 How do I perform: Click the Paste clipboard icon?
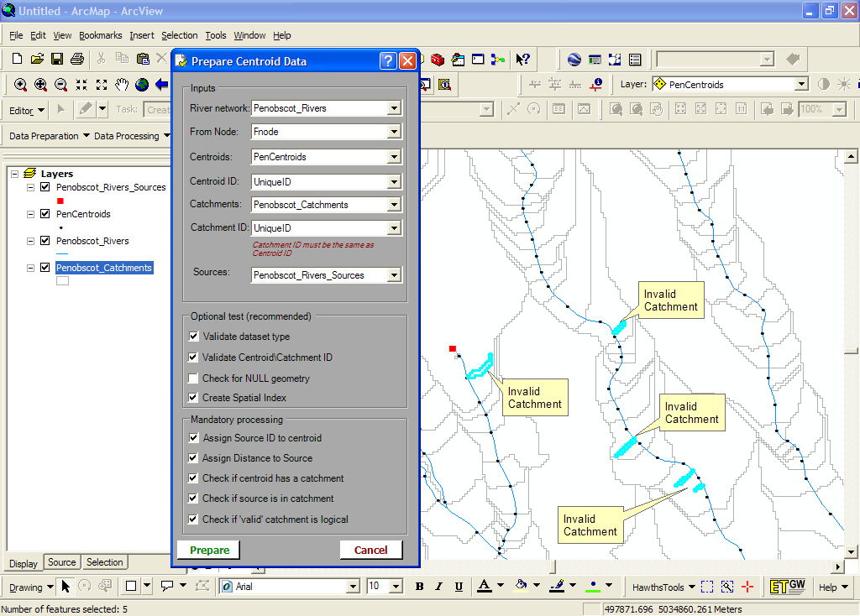click(143, 59)
